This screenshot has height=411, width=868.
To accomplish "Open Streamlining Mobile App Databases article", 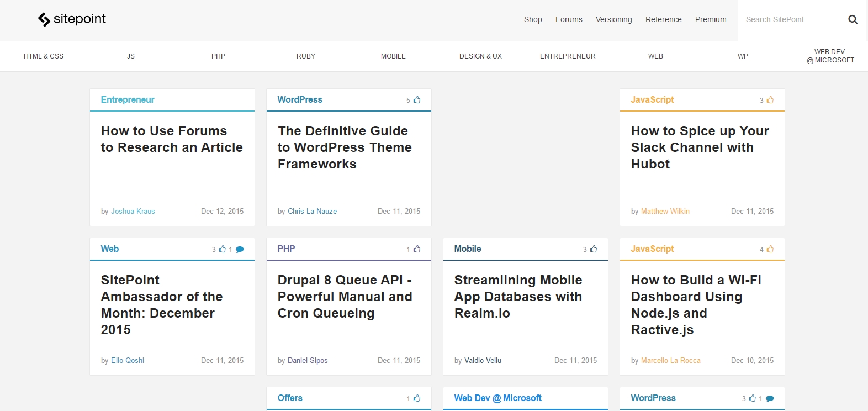I will pos(518,297).
